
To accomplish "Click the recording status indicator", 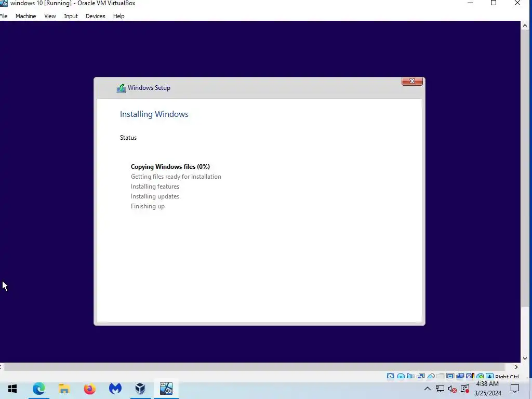I will (460, 376).
